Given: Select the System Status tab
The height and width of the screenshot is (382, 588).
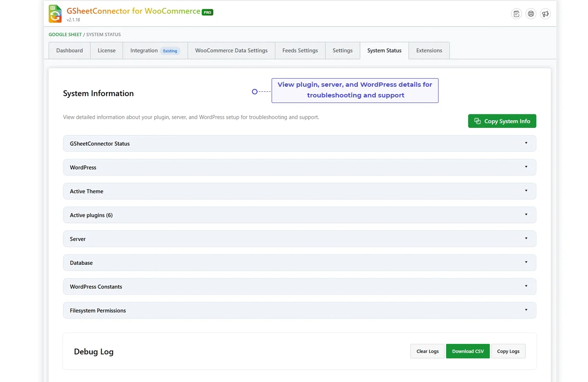Looking at the screenshot, I should point(384,50).
